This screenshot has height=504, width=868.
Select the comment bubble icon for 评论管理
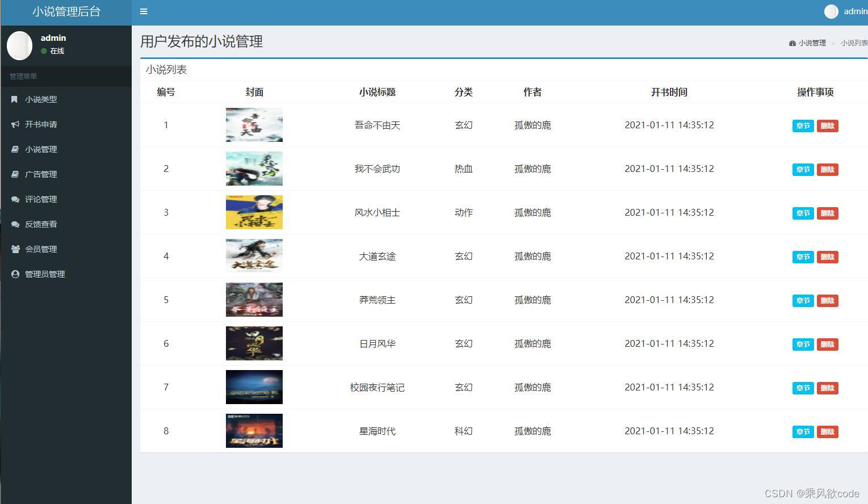pos(14,199)
